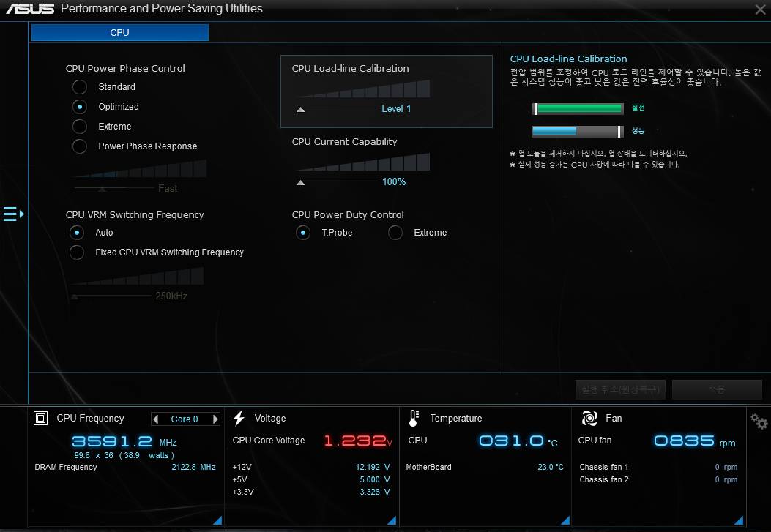This screenshot has height=532, width=771.
Task: Expand the Voltage panel corner triangle
Action: coord(392,521)
